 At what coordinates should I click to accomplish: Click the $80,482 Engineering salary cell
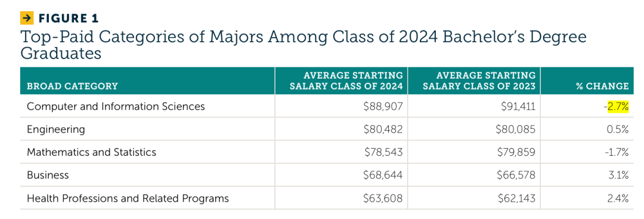[x=383, y=130]
